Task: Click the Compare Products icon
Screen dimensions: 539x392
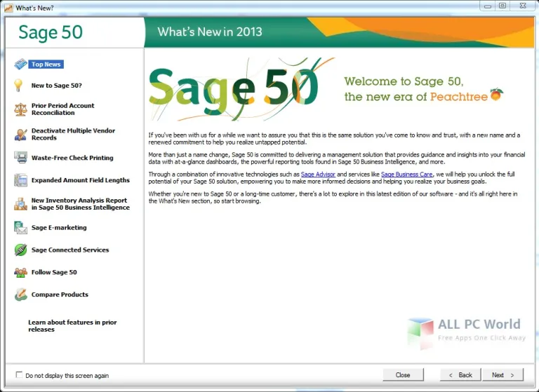Action: tap(20, 295)
